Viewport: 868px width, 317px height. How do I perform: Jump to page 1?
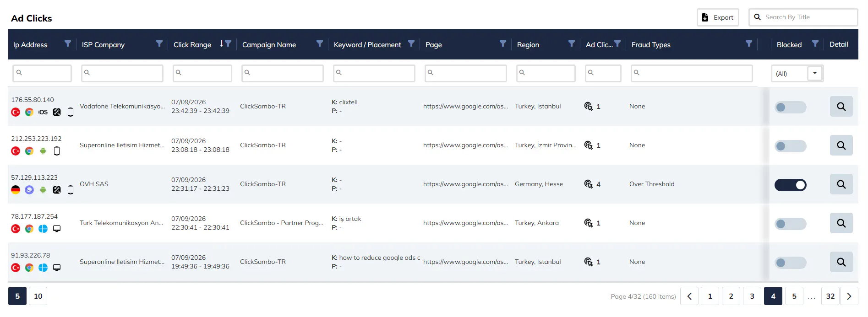pos(710,296)
